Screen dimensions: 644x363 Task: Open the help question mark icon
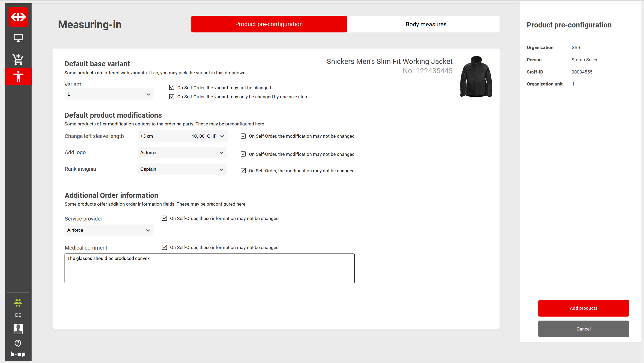[18, 343]
